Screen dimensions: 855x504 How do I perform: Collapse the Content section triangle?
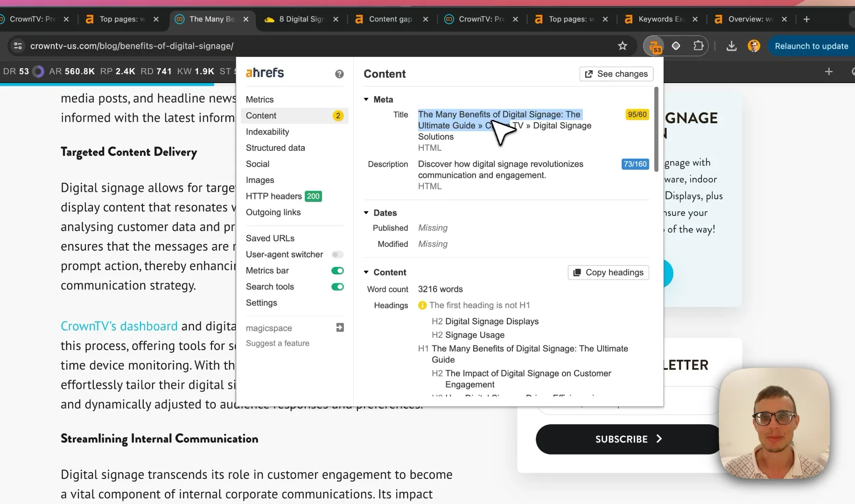366,272
